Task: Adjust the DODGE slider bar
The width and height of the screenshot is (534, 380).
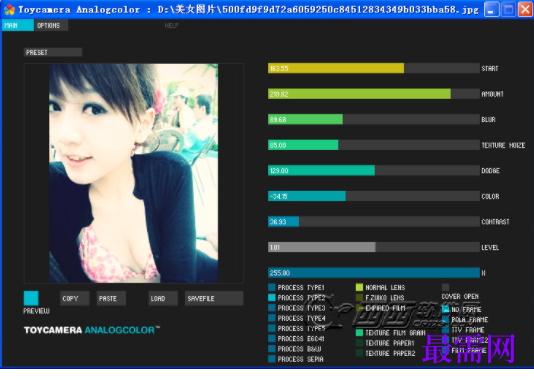Action: tap(374, 171)
